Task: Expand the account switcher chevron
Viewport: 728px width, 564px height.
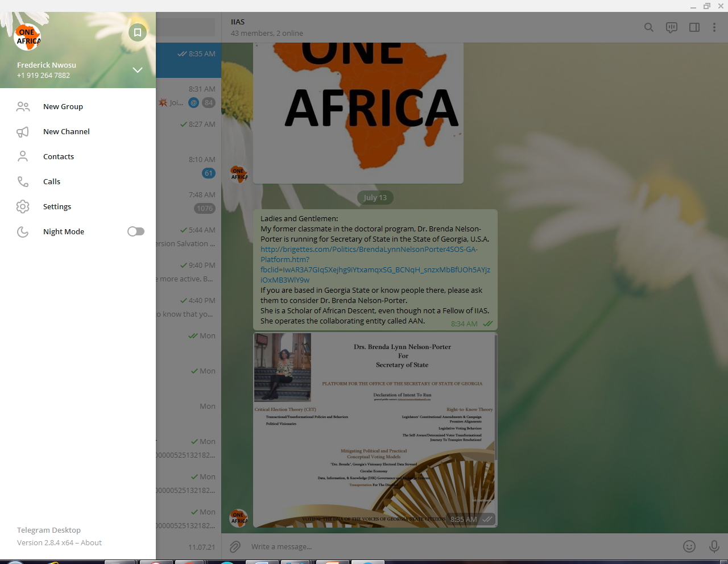Action: (138, 70)
